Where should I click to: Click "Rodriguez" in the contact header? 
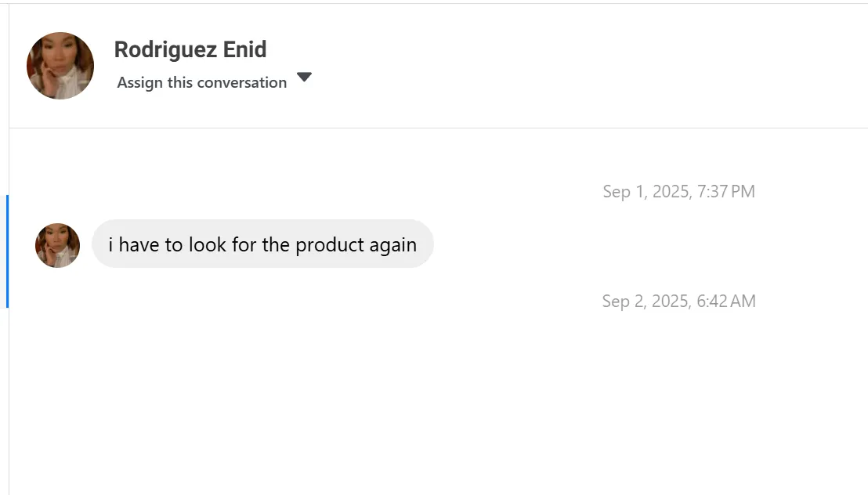point(165,49)
